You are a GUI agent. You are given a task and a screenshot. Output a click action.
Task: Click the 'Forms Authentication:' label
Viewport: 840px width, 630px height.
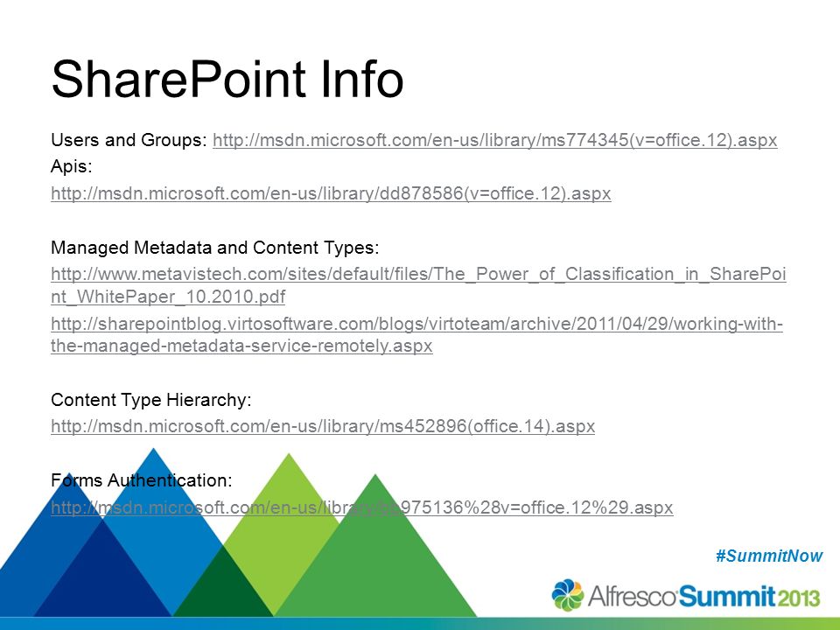[x=142, y=480]
